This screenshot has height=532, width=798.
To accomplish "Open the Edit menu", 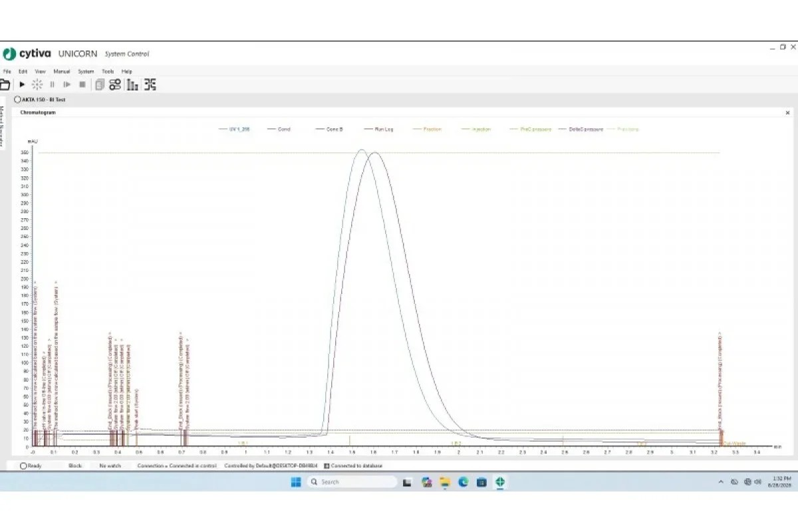I will [x=23, y=71].
